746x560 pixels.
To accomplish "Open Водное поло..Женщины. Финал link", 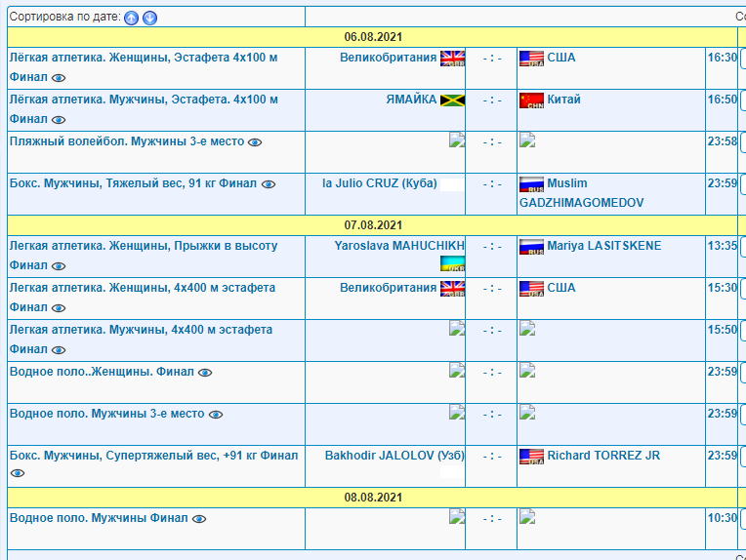I will (x=102, y=372).
